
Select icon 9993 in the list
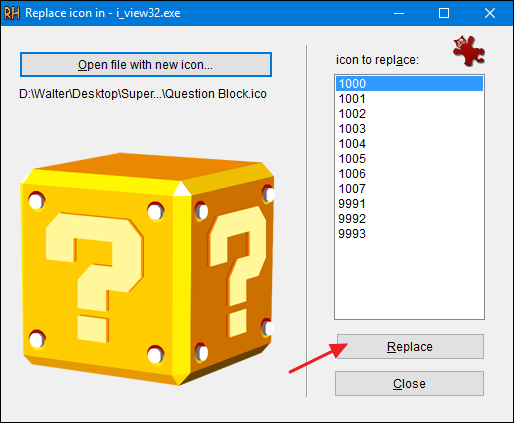409,234
